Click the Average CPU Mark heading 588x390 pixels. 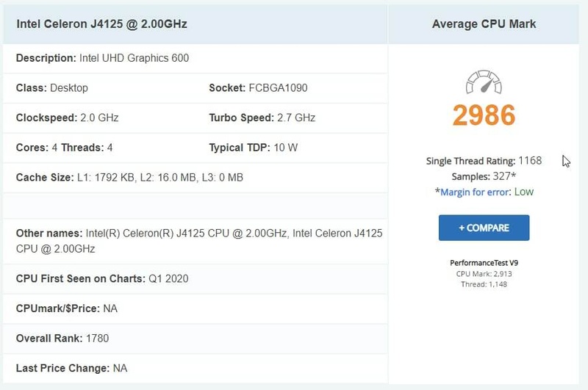pyautogui.click(x=484, y=24)
